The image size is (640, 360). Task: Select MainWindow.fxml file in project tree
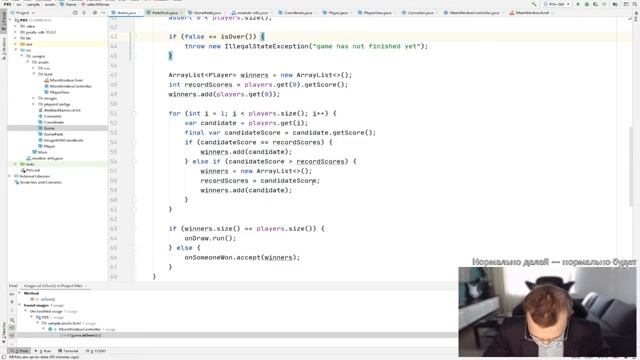click(x=64, y=80)
